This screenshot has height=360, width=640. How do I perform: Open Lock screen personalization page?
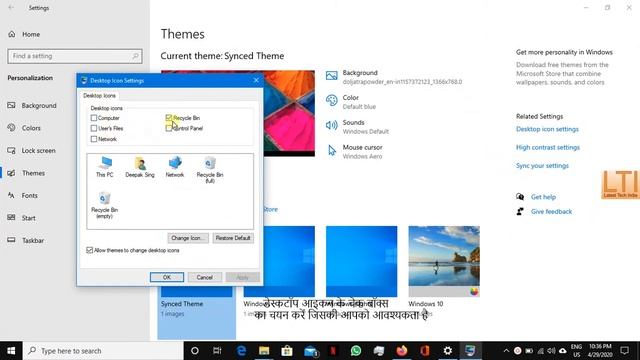click(x=31, y=151)
